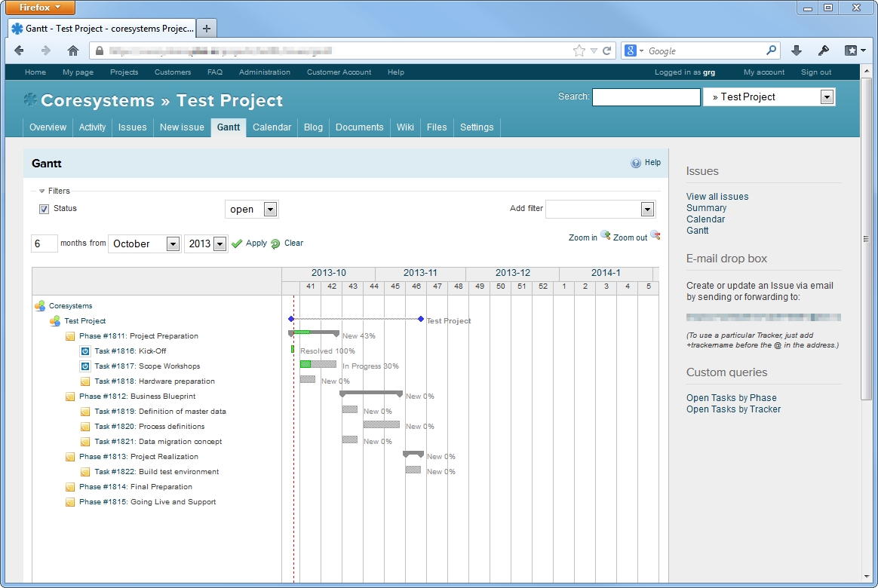878x588 pixels.
Task: Go back using browser back arrow
Action: click(19, 51)
